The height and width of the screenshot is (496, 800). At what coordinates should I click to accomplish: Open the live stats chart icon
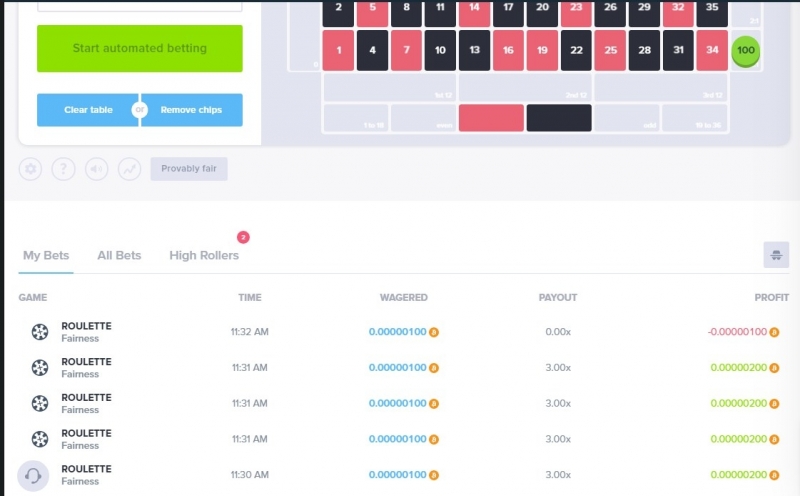pos(130,168)
